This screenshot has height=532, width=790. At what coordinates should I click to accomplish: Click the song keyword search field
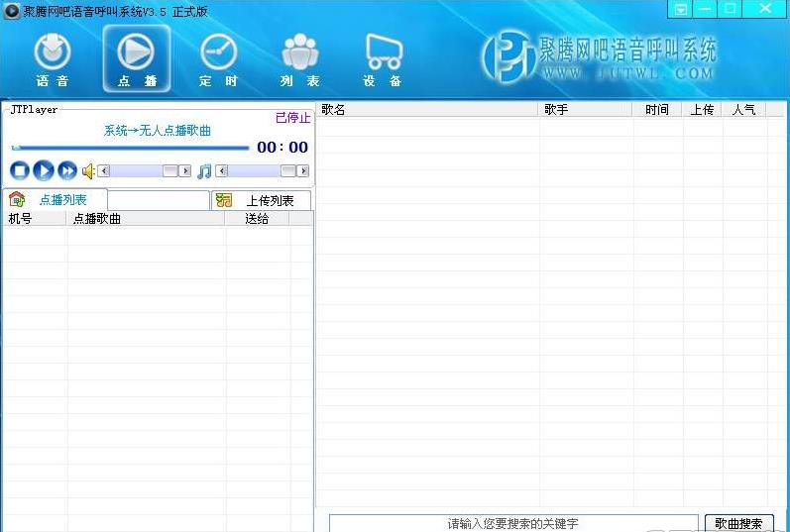(512, 523)
